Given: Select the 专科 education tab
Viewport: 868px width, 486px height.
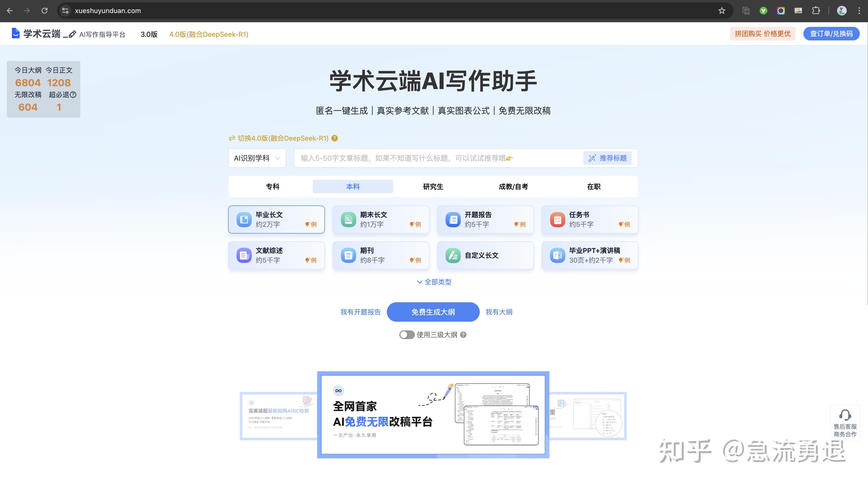Looking at the screenshot, I should click(273, 187).
